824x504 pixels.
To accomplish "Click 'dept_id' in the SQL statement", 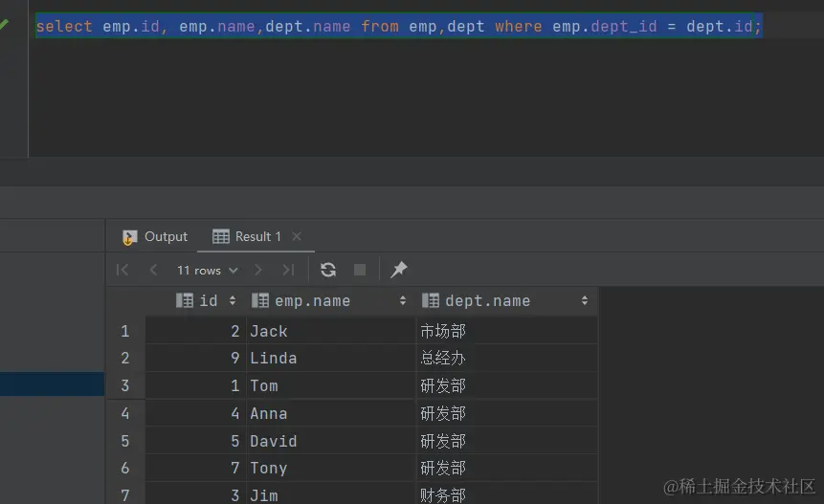I will pyautogui.click(x=624, y=26).
